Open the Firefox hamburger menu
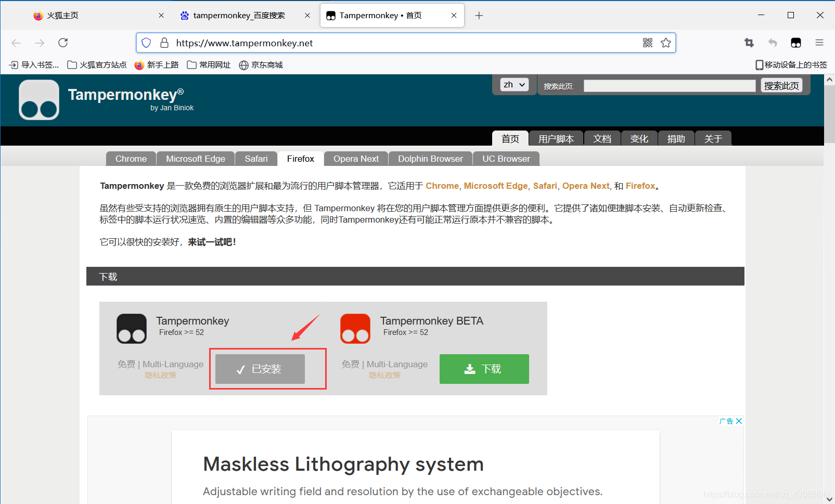This screenshot has height=504, width=835. pyautogui.click(x=819, y=43)
